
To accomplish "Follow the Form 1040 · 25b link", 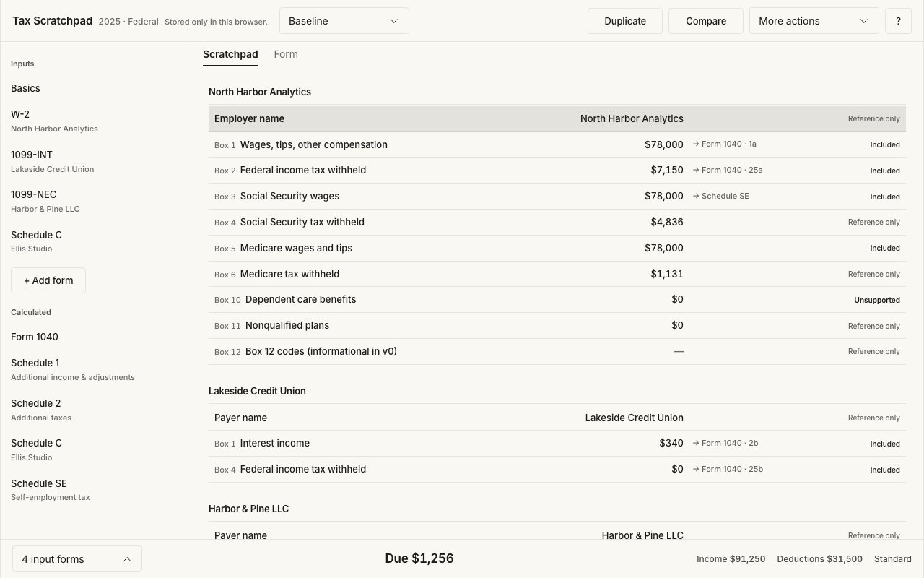I will (x=728, y=470).
